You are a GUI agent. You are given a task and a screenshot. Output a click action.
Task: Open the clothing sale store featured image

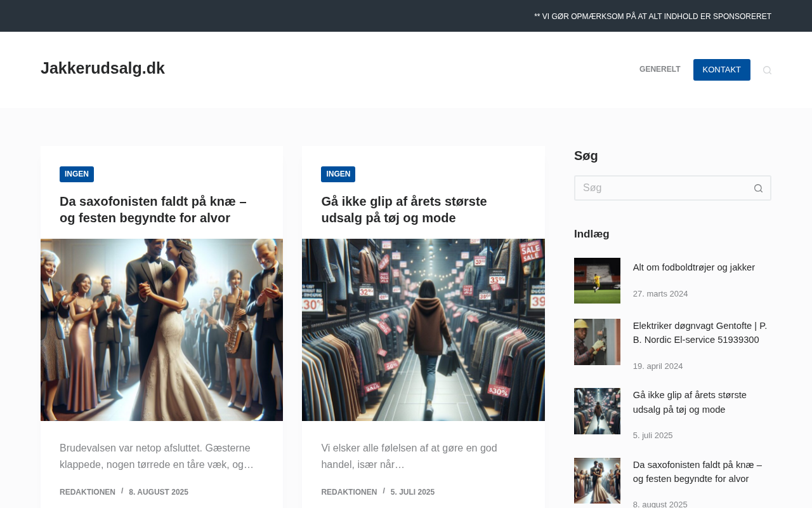(x=423, y=330)
